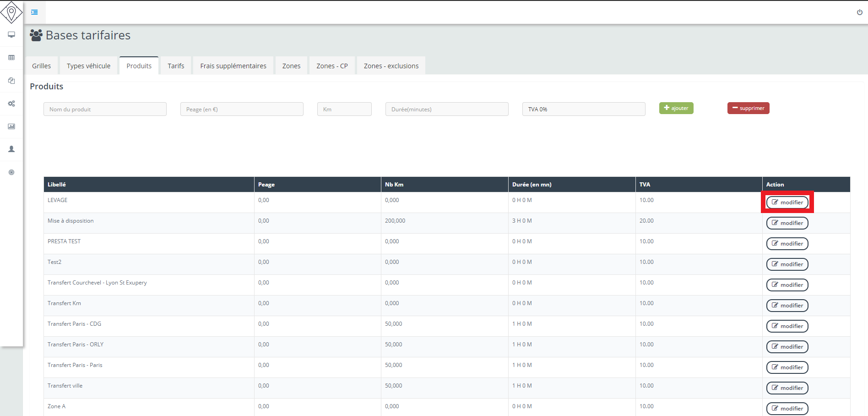
Task: Toggle the sidebar menu icon
Action: 34,12
